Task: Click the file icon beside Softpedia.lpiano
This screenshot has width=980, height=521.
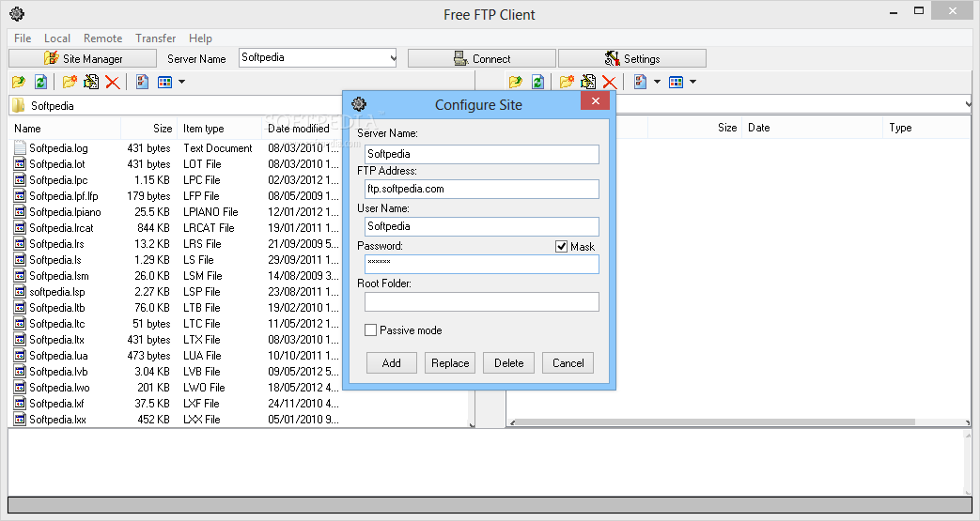Action: pos(20,212)
